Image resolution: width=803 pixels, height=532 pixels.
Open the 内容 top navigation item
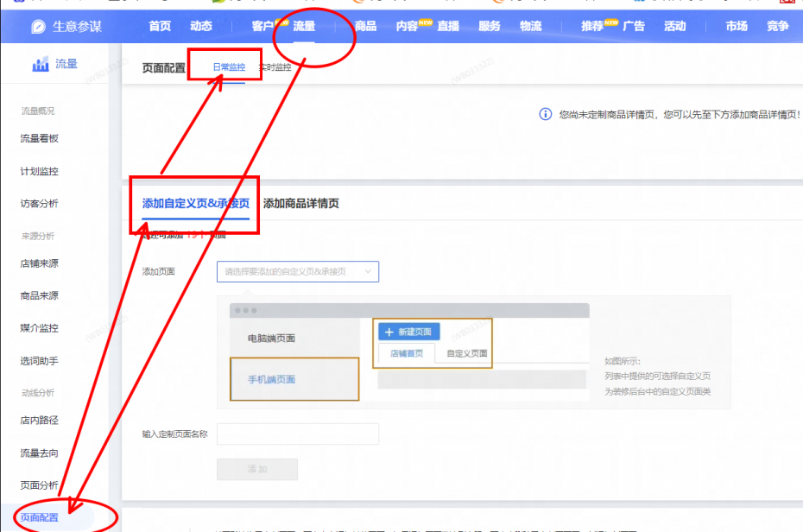(408, 26)
